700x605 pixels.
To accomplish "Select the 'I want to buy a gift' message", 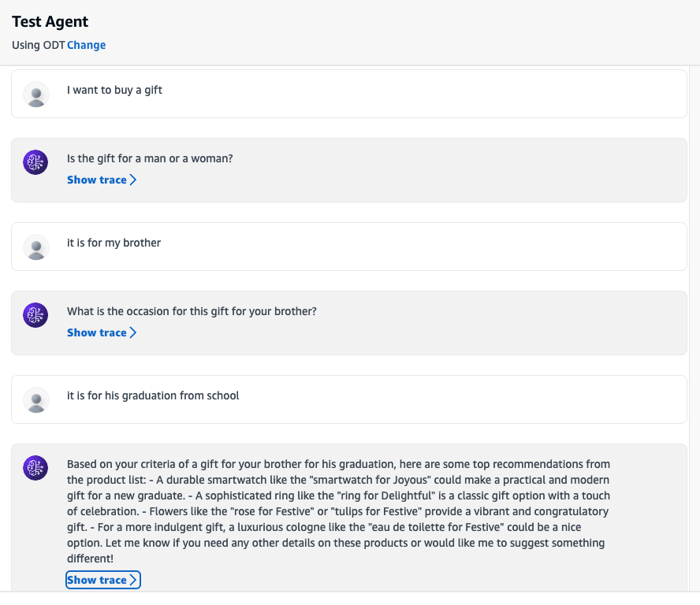I will tap(114, 90).
